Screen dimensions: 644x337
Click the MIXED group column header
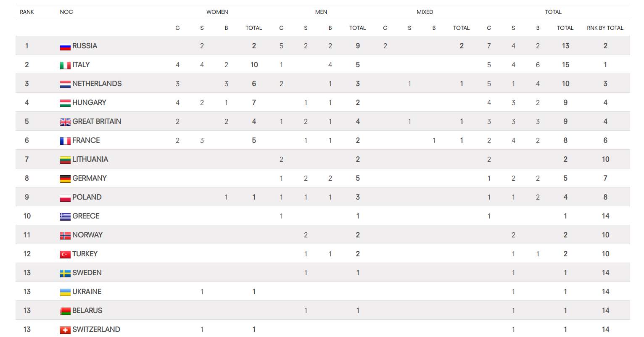[x=425, y=12]
